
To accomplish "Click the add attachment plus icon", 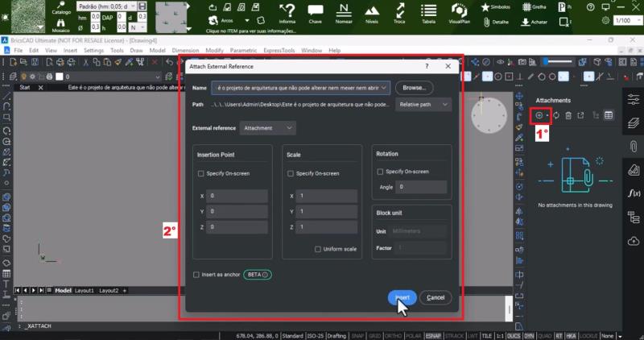I will coord(539,115).
